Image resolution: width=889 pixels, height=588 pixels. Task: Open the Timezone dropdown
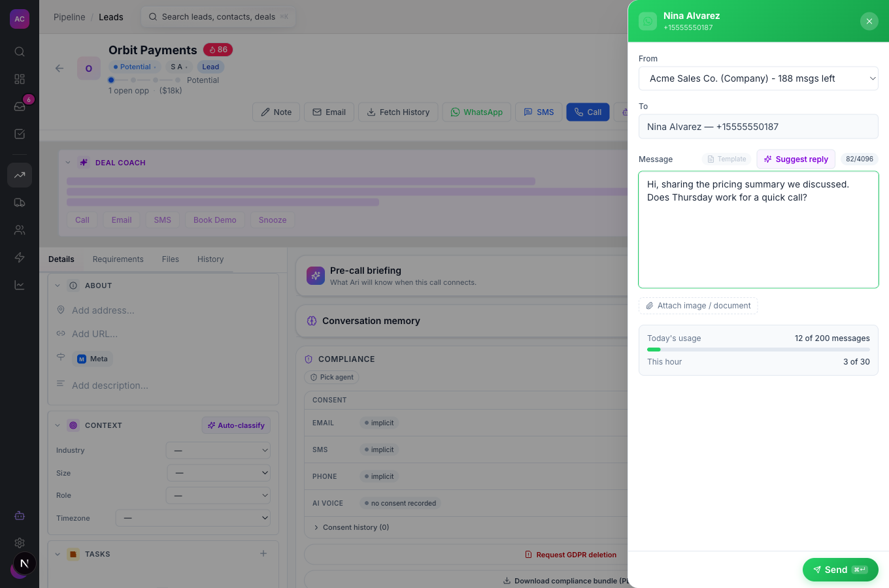tap(193, 518)
